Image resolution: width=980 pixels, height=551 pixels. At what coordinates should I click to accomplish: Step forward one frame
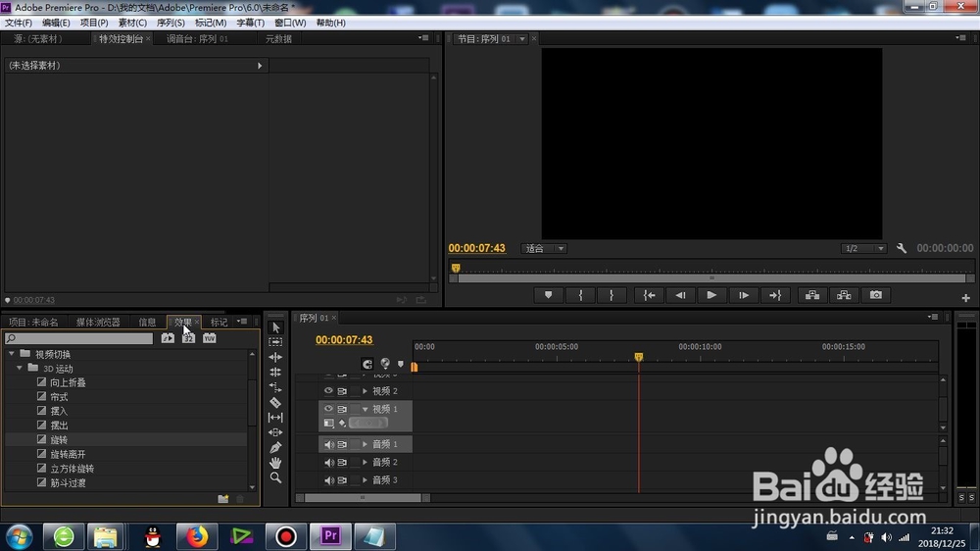[743, 295]
